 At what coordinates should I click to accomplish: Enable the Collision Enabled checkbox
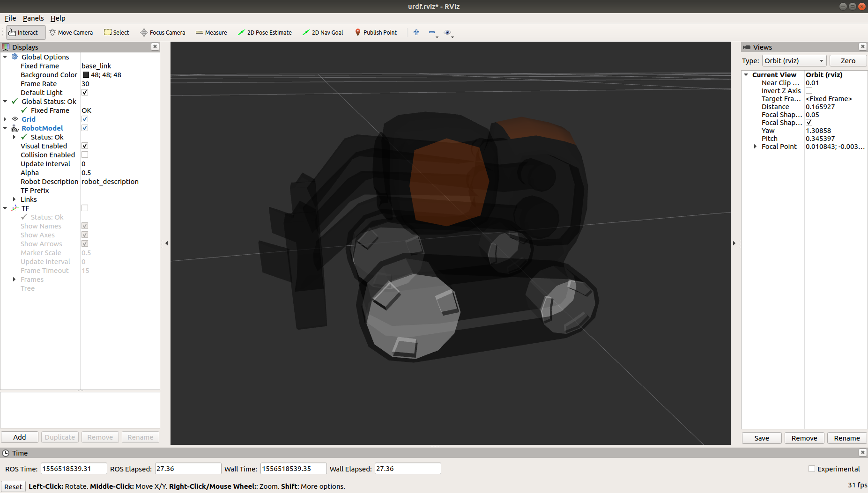point(85,155)
